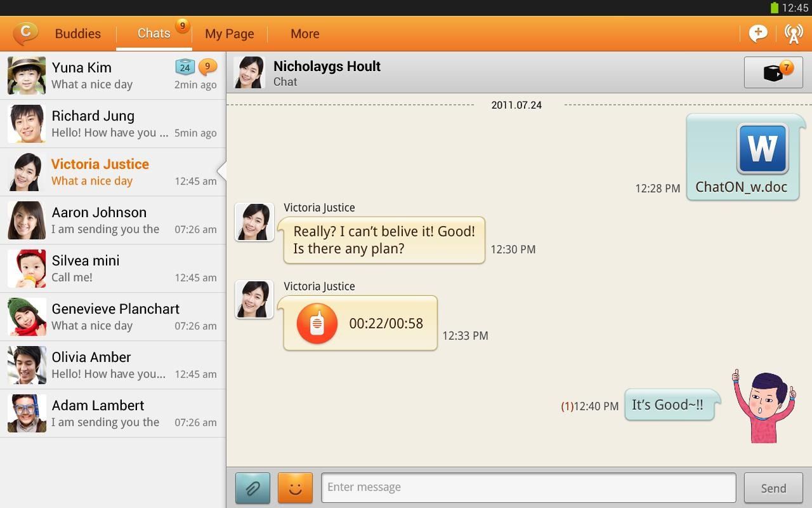Click Yuna Kim's unread badge
Viewport: 812px width, 508px height.
pyautogui.click(x=207, y=67)
